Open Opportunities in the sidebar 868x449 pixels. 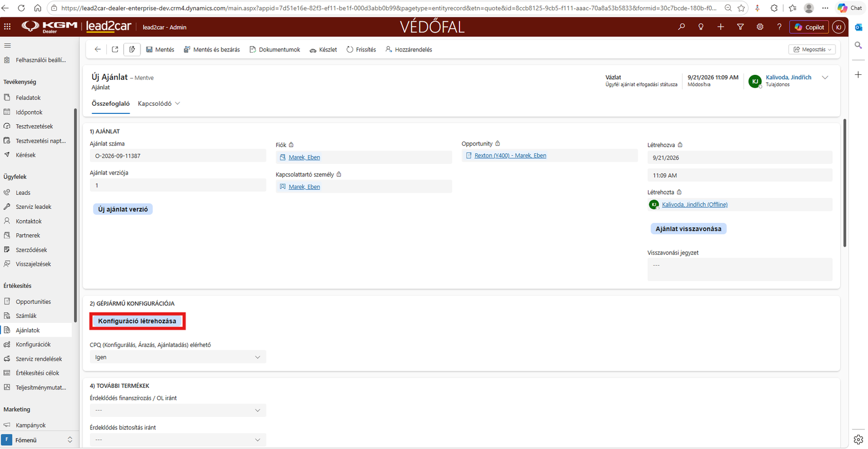click(x=33, y=302)
